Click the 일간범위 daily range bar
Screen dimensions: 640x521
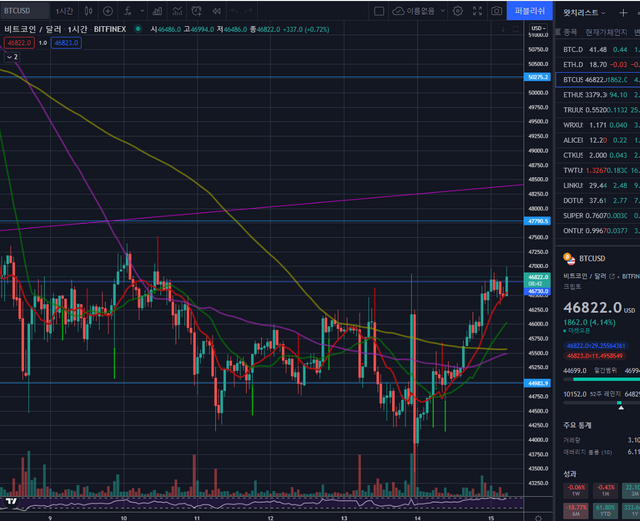(602, 379)
